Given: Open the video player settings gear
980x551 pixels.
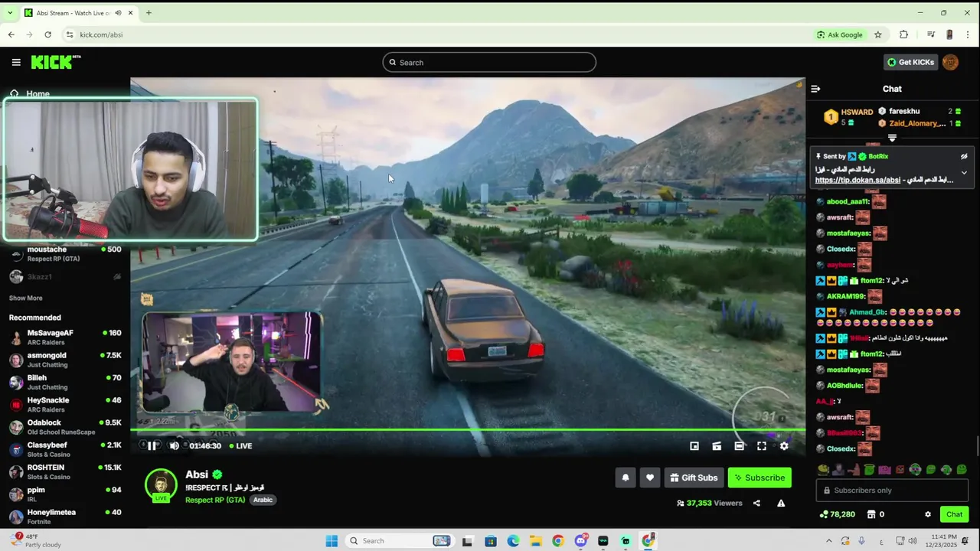Looking at the screenshot, I should point(784,445).
